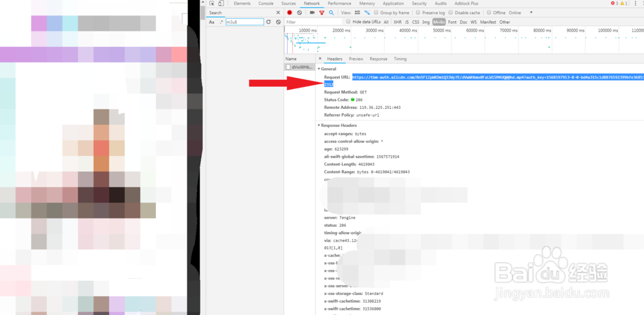
Task: Switch to the Preview details tab
Action: click(356, 59)
